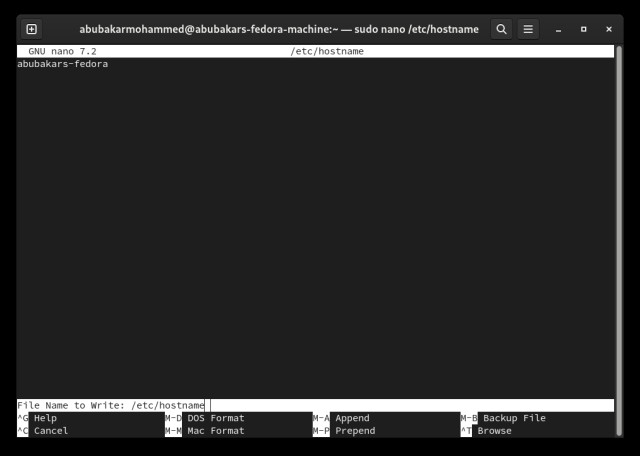This screenshot has width=640, height=456.
Task: Click the M-P key hint
Action: coord(321,431)
